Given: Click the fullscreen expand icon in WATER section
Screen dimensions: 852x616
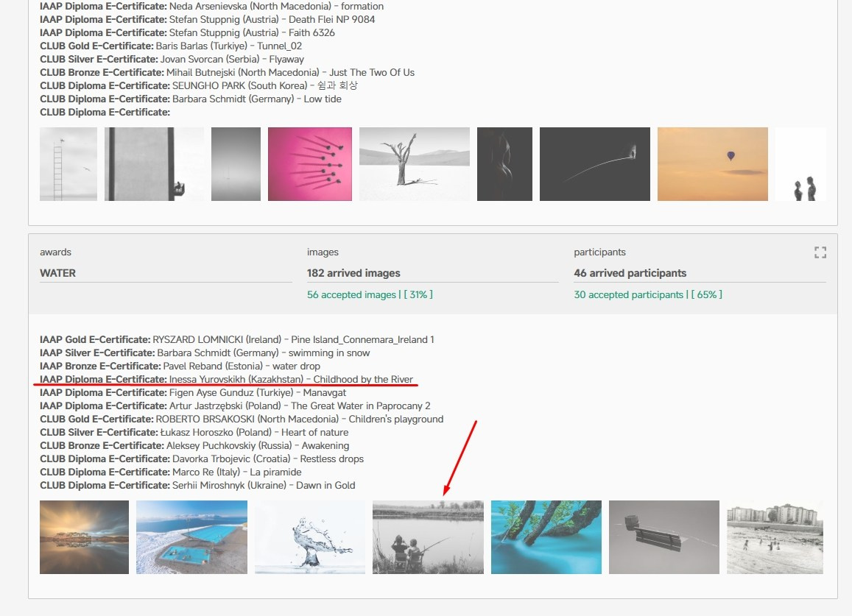Looking at the screenshot, I should pos(820,252).
